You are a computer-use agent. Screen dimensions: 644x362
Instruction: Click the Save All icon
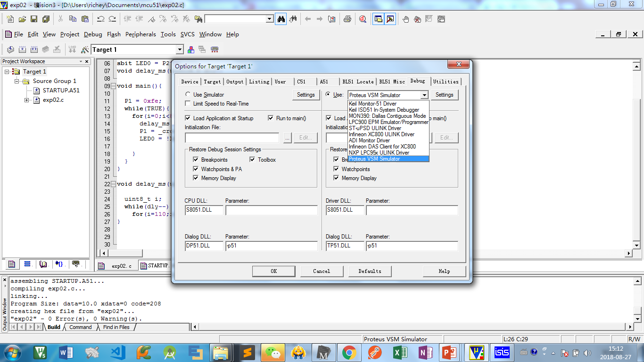[46, 19]
